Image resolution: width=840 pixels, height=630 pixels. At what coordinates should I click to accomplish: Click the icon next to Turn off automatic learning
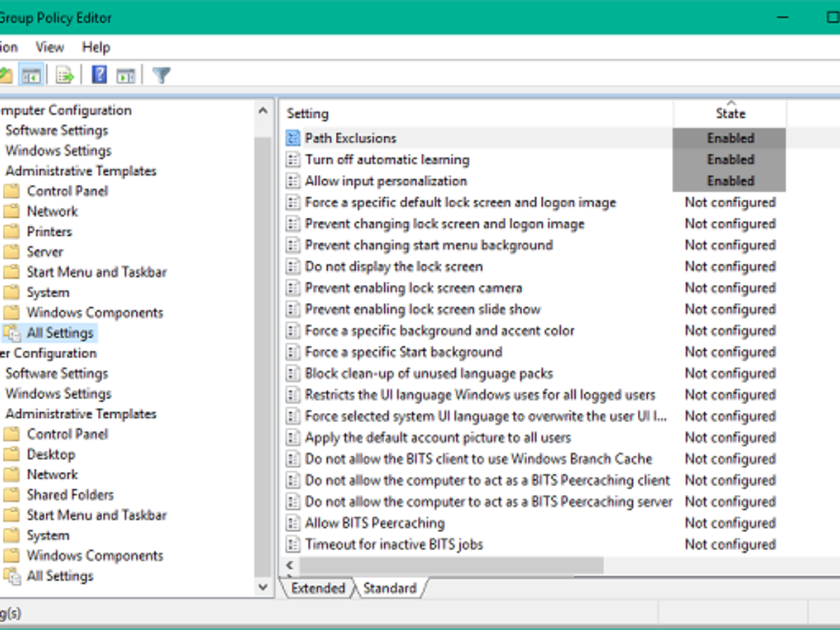pyautogui.click(x=293, y=160)
